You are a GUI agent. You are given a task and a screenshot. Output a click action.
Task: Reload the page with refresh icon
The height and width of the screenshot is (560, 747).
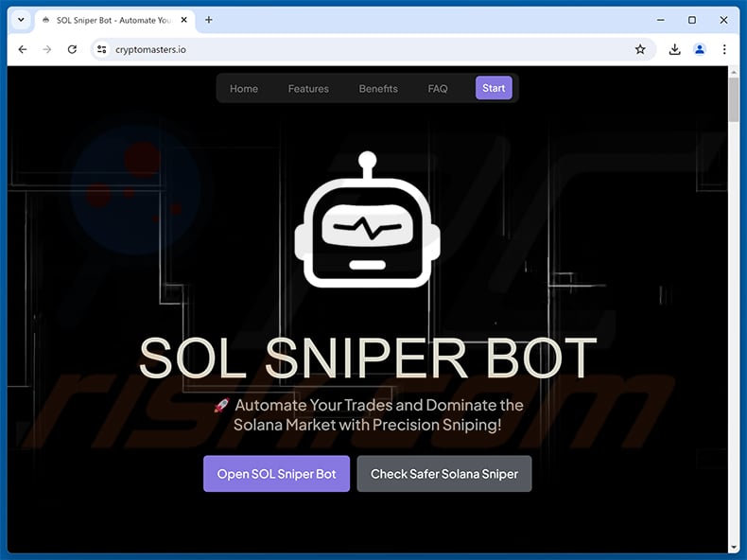[72, 49]
